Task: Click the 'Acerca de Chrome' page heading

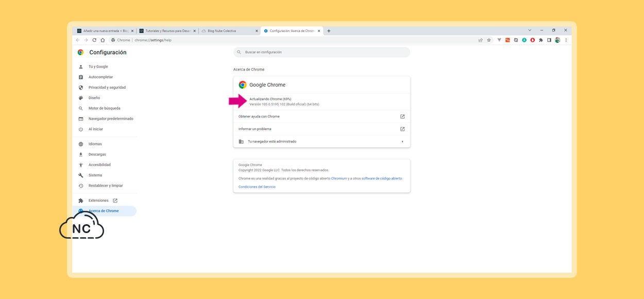Action: click(x=249, y=70)
